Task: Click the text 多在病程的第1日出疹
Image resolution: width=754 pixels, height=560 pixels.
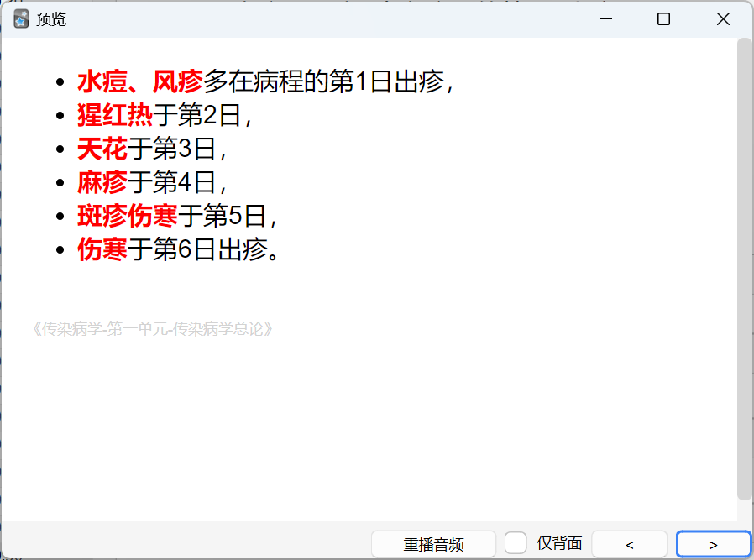Action: coord(323,81)
